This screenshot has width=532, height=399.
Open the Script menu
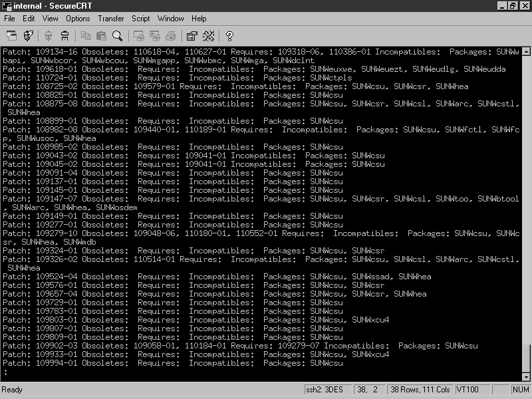point(140,19)
